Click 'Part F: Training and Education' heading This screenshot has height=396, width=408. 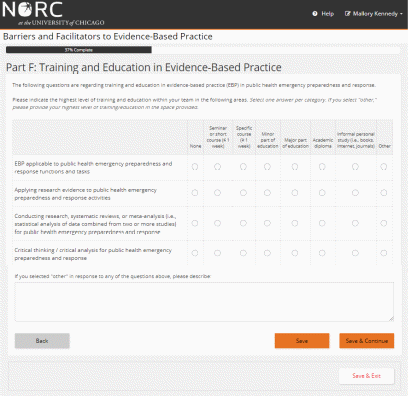click(x=144, y=67)
